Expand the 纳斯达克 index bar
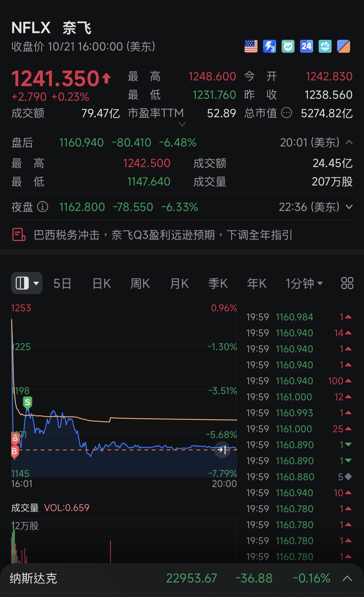 click(347, 578)
